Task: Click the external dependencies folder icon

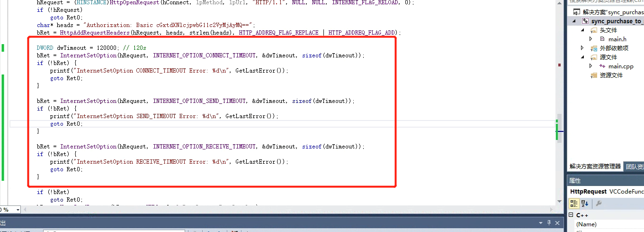Action: coord(594,48)
